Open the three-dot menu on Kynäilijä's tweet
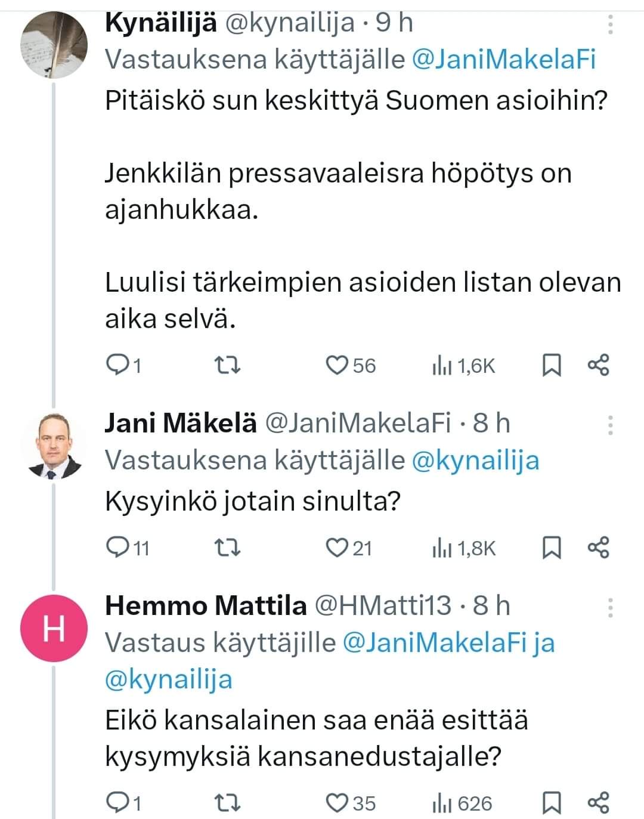The height and width of the screenshot is (819, 644). tap(609, 24)
